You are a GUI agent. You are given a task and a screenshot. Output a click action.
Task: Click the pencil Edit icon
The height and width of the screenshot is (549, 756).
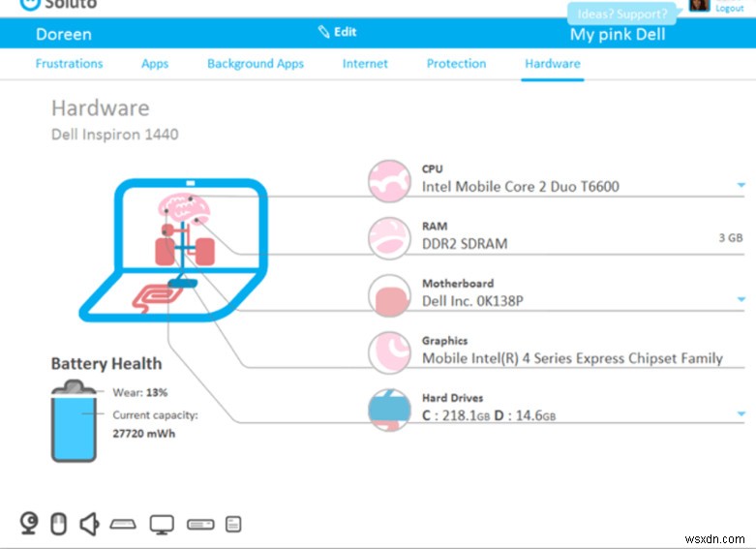point(323,32)
